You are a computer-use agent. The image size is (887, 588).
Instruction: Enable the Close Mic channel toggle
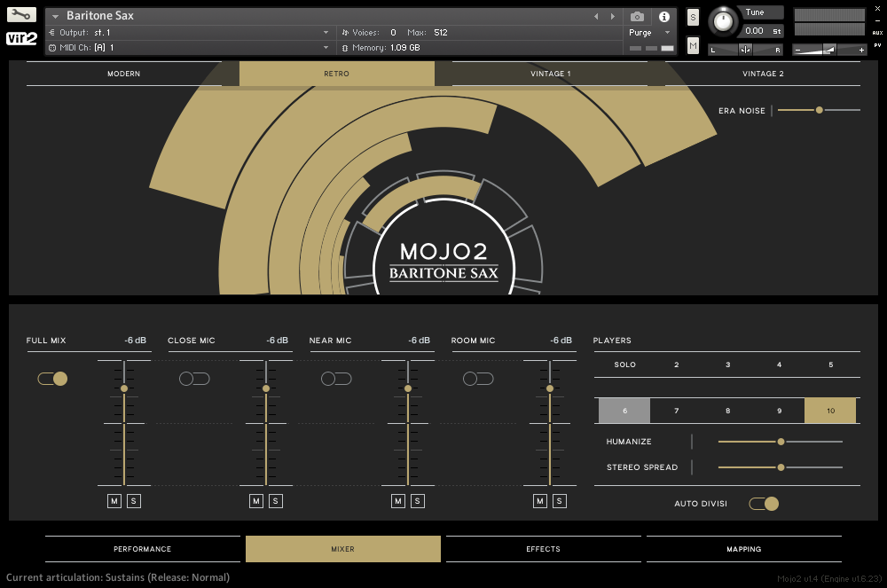[194, 378]
